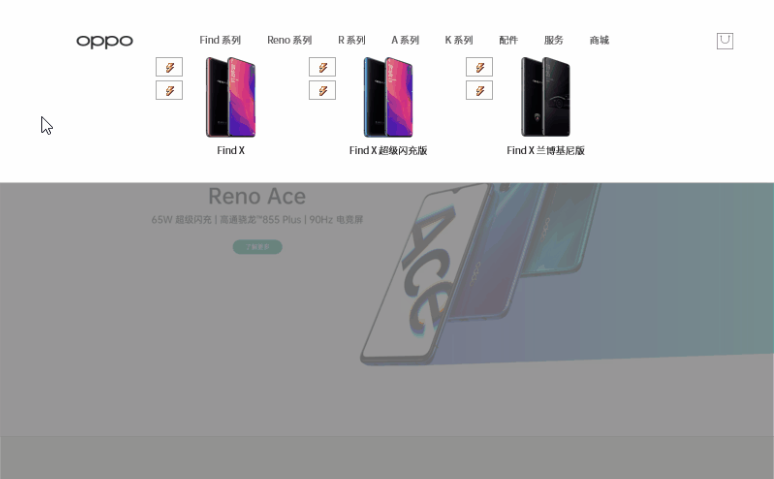Open the shopping bag icon in header

[725, 41]
